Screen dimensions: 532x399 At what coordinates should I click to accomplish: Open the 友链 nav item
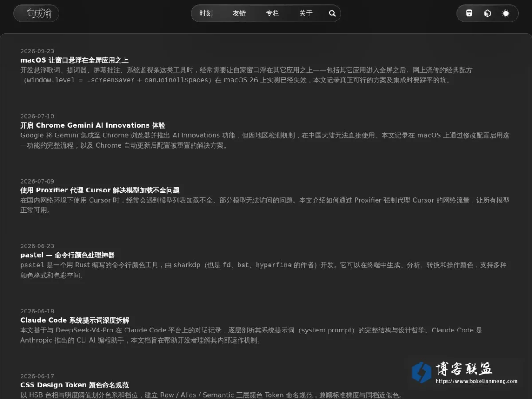[239, 13]
